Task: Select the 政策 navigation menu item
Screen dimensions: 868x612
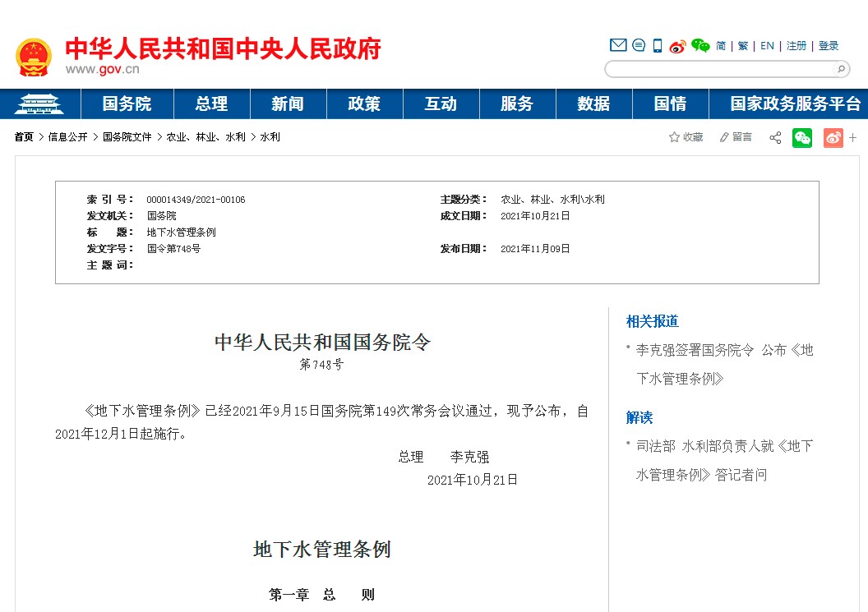Action: [x=364, y=104]
